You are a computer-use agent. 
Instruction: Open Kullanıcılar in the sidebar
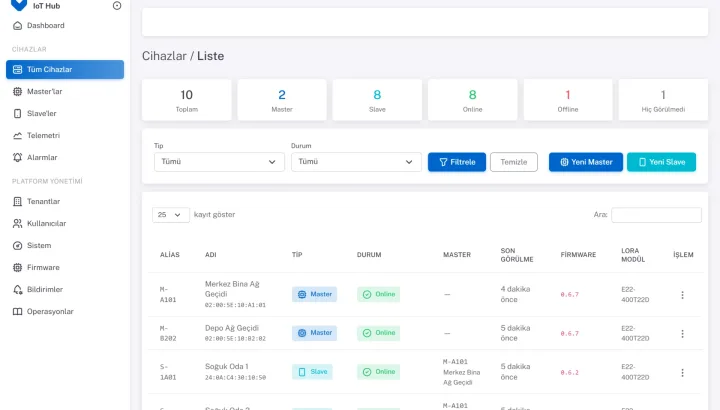tap(65, 224)
